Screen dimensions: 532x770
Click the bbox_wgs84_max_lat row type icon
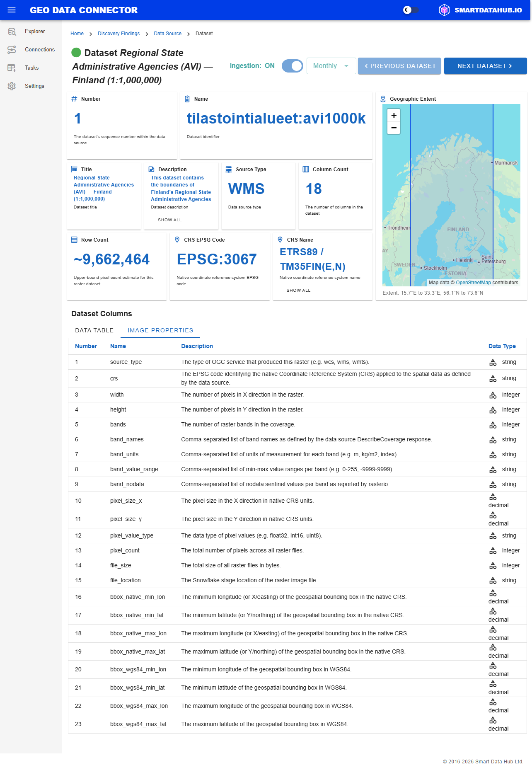pyautogui.click(x=493, y=720)
